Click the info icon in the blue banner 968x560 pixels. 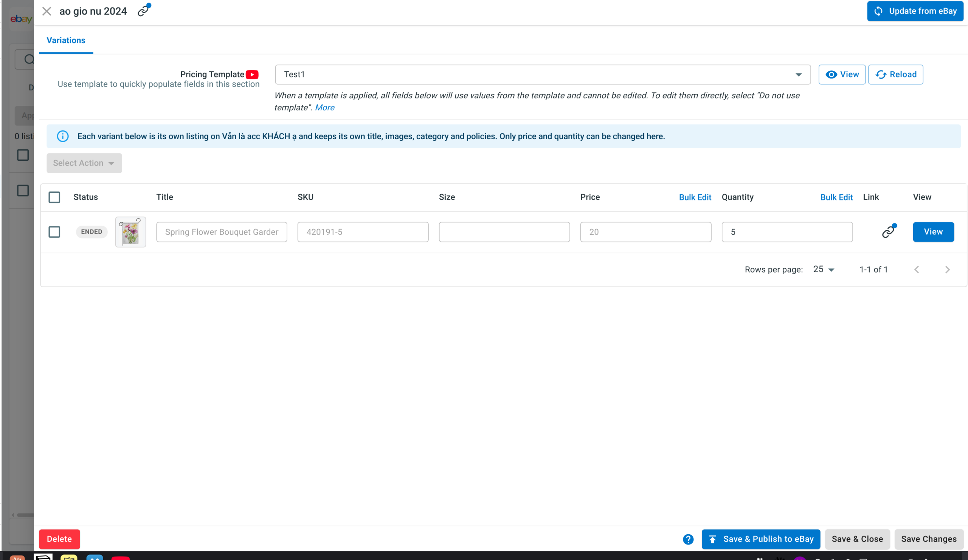point(63,137)
